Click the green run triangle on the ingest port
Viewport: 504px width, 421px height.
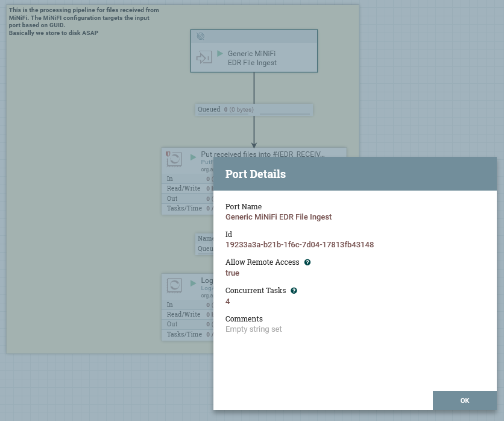(219, 53)
